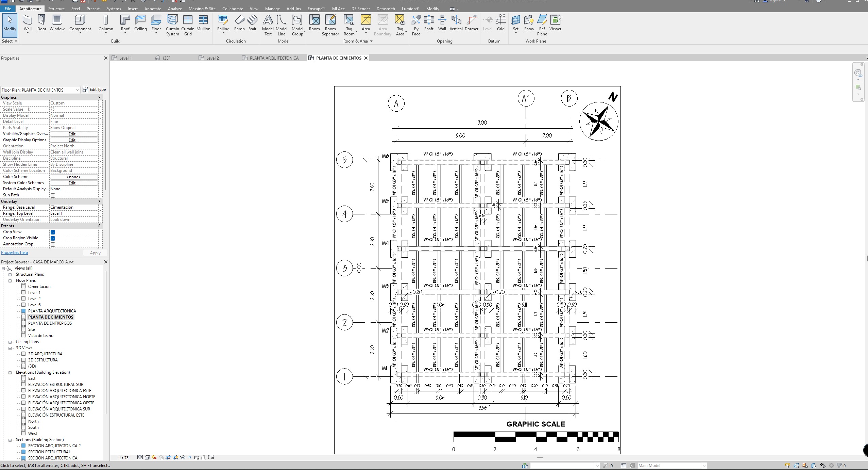Choose the Curtain Grid tool

pos(188,20)
